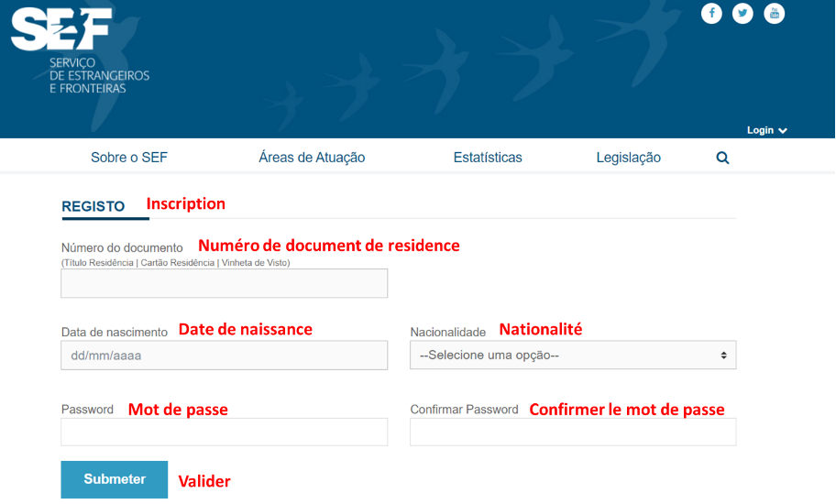Open the Sobre o SEF menu

129,158
